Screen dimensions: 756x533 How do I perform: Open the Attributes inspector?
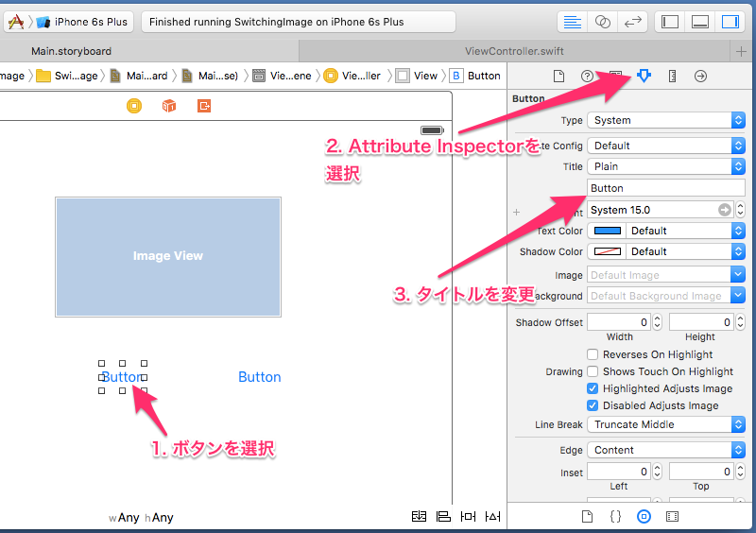(644, 76)
